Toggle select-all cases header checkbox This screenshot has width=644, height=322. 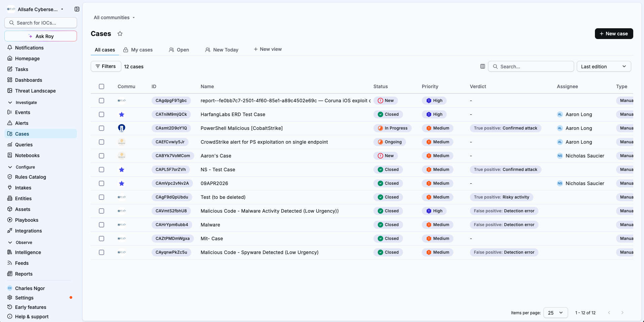pos(102,86)
